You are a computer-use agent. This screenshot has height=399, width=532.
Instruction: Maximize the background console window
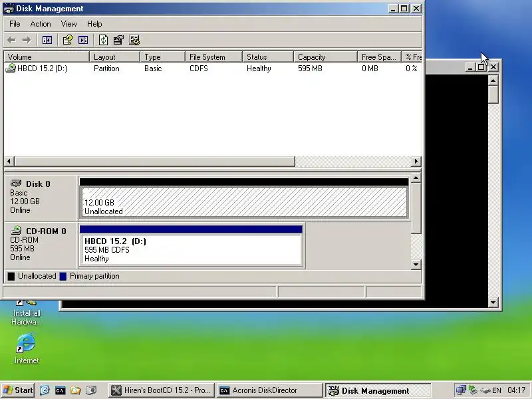click(x=481, y=67)
